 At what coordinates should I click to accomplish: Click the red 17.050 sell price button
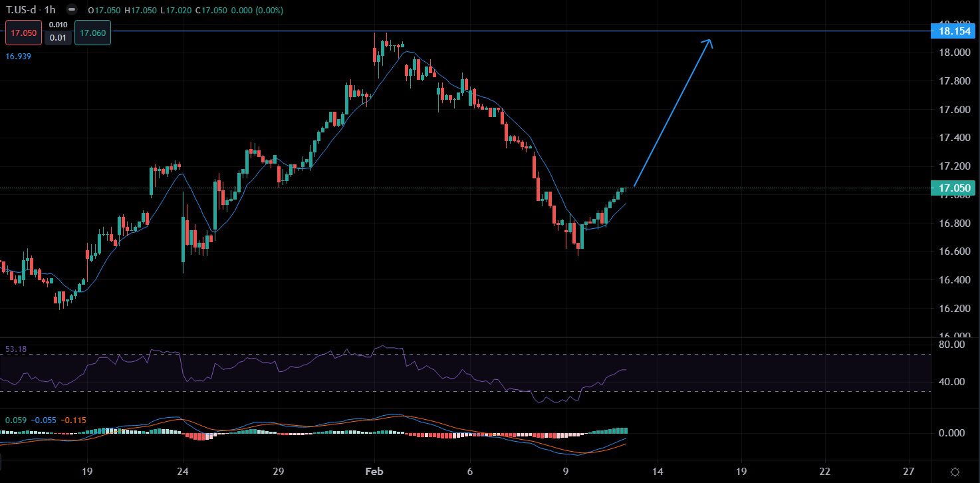click(x=25, y=33)
